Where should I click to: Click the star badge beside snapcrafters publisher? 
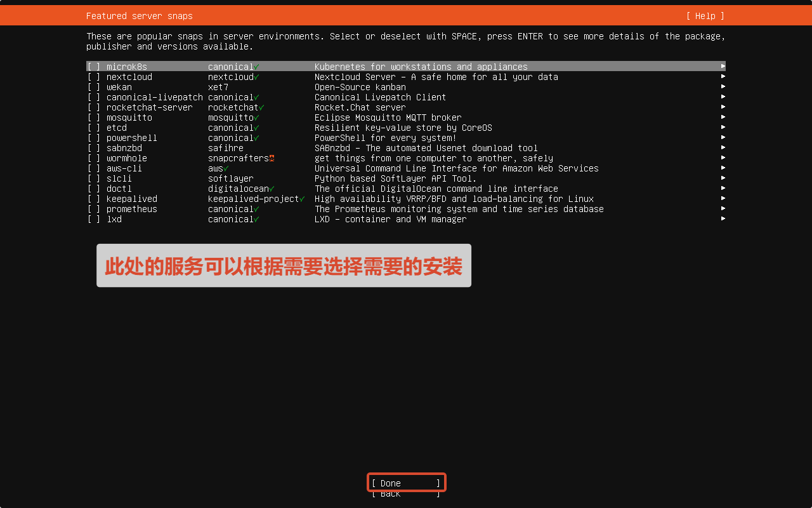coord(272,158)
